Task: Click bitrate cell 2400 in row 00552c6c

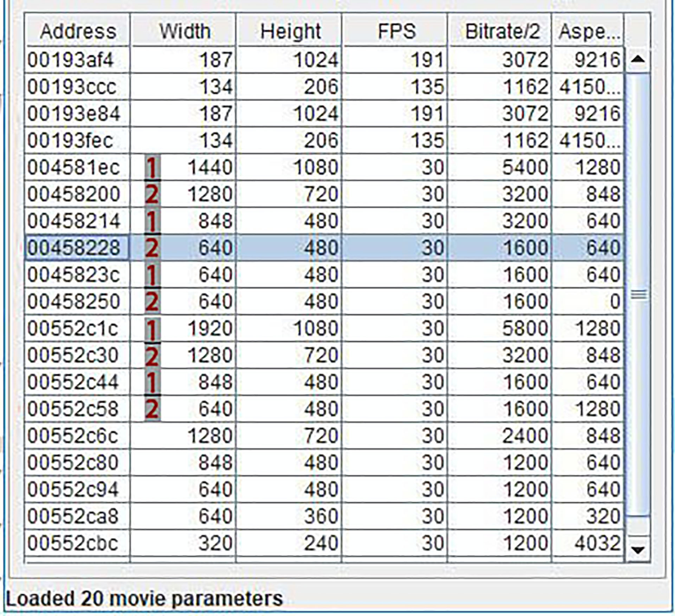Action: pos(525,436)
